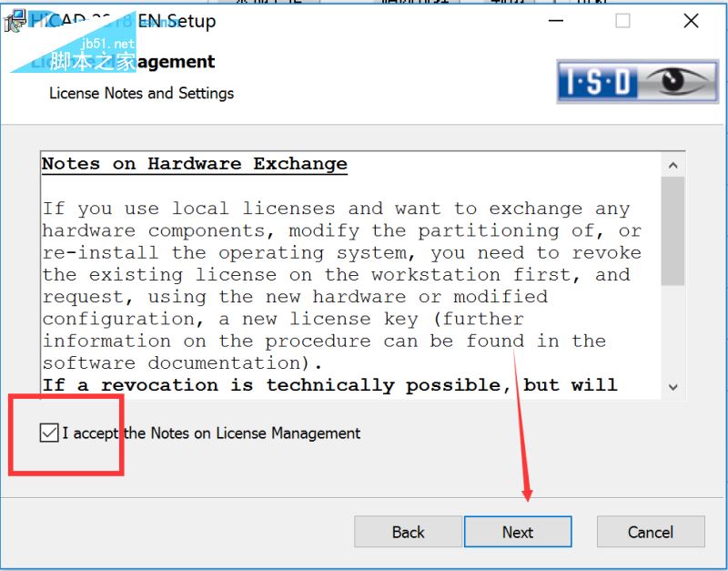
Task: Click the line starting 'configuration, a new license key'
Action: (x=283, y=319)
